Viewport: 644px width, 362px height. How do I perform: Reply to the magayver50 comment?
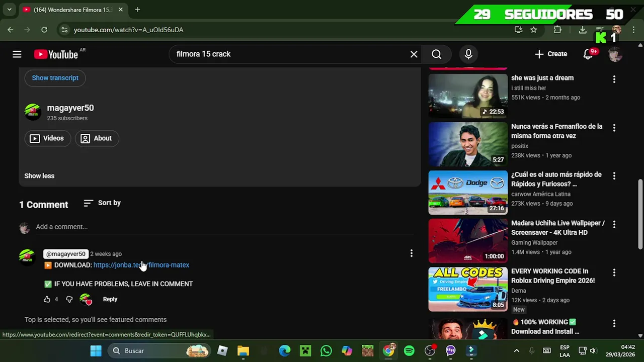tap(110, 299)
